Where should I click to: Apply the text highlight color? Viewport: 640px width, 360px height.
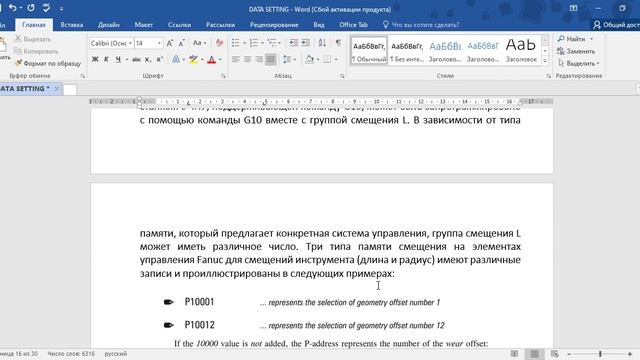click(193, 60)
